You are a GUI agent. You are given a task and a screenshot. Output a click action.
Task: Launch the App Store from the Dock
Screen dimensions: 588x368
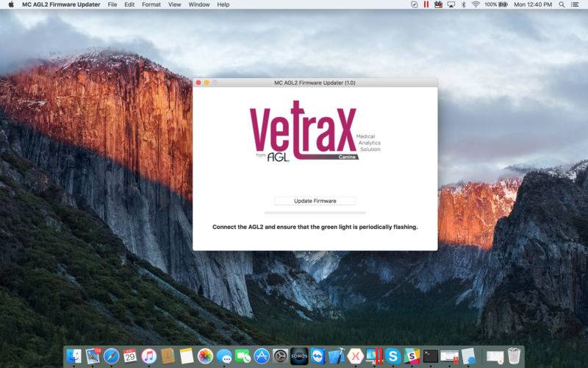(x=262, y=355)
